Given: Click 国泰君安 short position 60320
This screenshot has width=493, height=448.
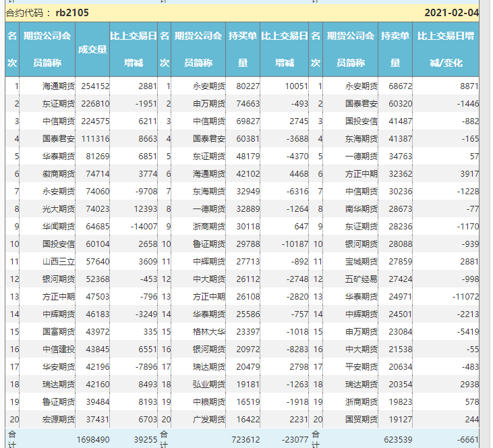Looking at the screenshot, I should [400, 104].
